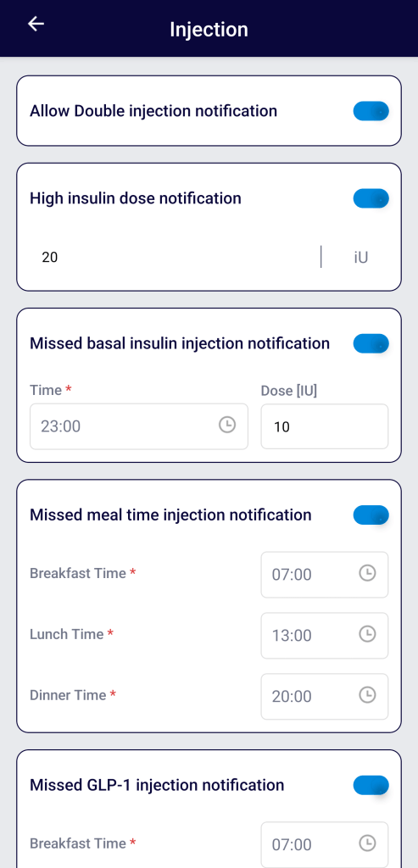
Task: Select the iU unit label
Action: 361,258
